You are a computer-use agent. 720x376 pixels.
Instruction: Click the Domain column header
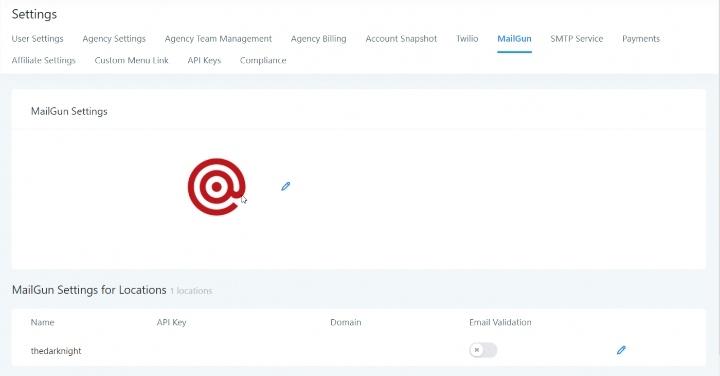tap(346, 322)
